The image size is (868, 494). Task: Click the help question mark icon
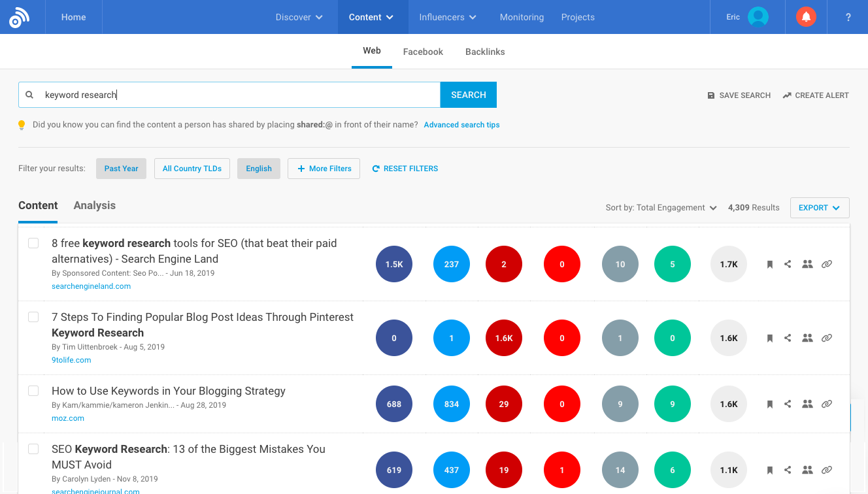pos(848,18)
